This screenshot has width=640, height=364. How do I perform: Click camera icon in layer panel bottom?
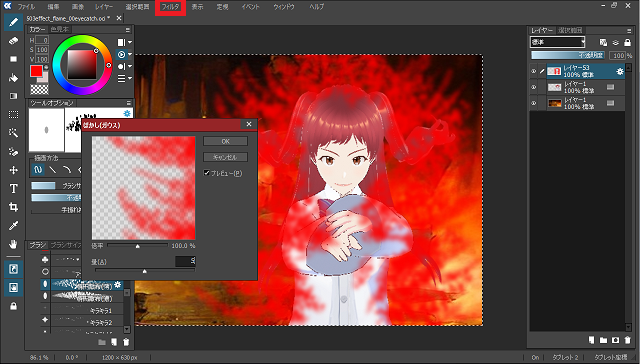616,340
